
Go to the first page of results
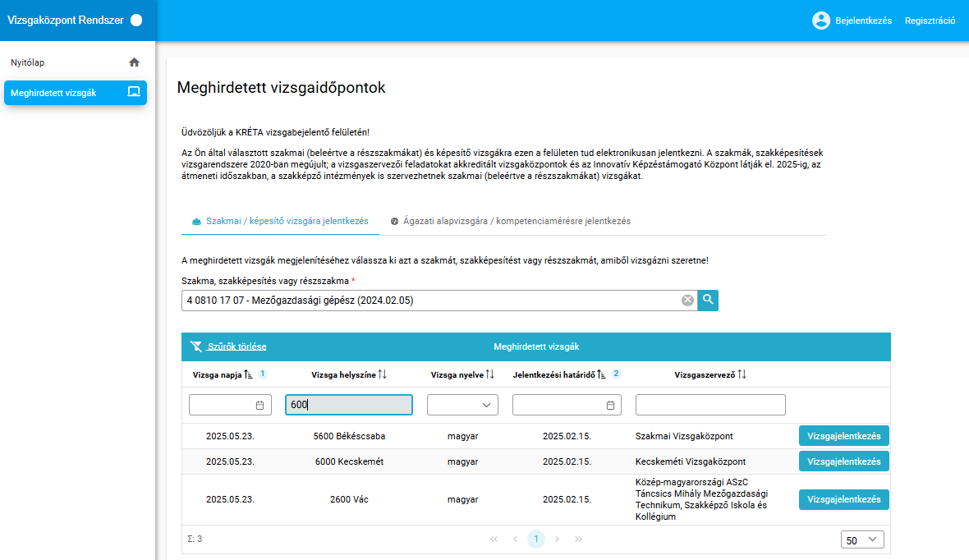(x=494, y=539)
